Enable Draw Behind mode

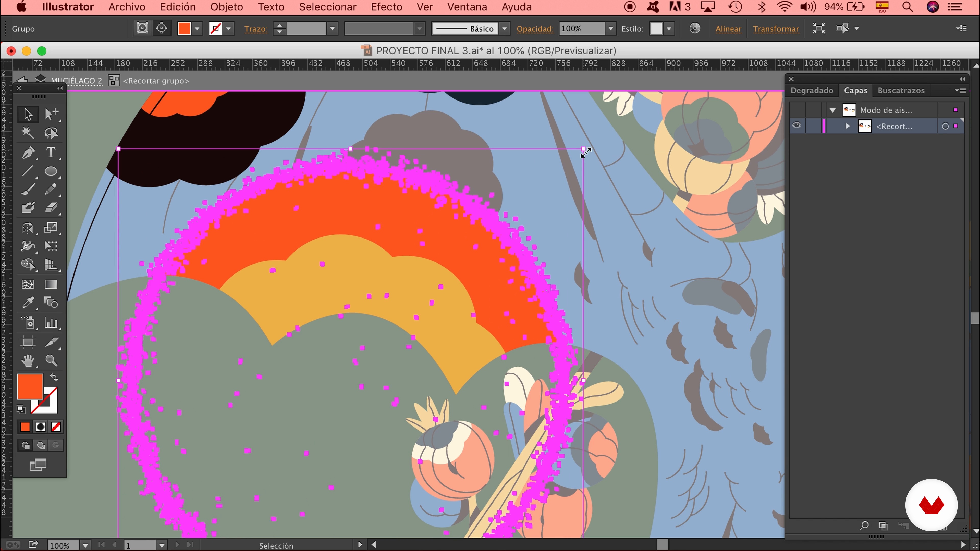(41, 445)
